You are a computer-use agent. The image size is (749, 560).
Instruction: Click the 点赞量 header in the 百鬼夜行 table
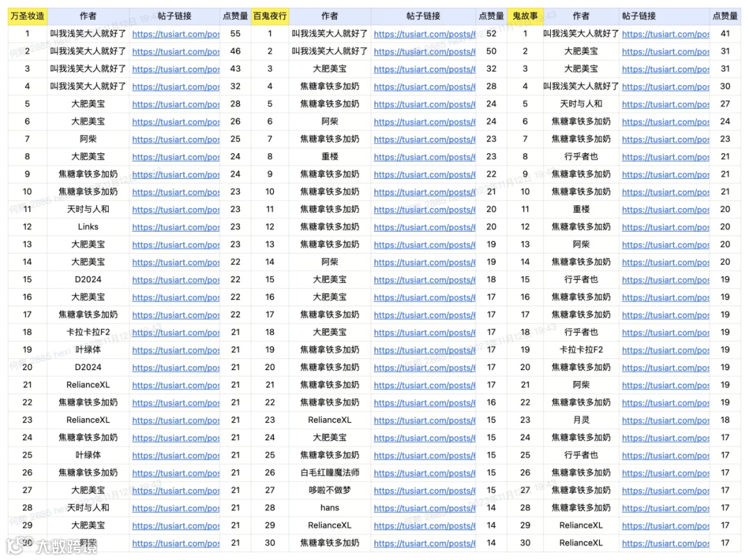tap(492, 16)
